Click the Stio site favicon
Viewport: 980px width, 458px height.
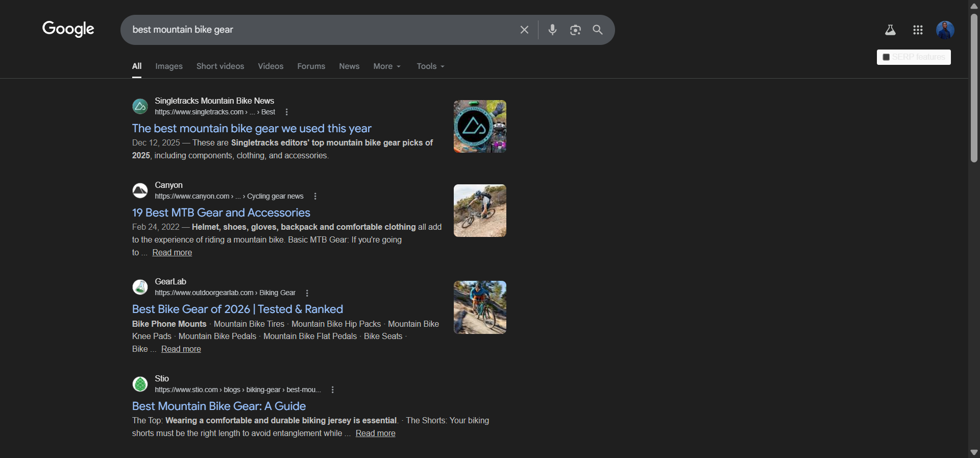point(140,384)
